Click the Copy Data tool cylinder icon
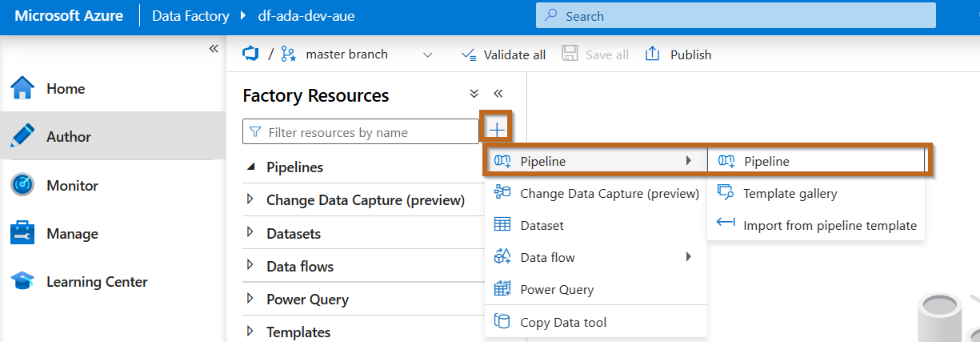Viewport: 980px width, 342px height. [x=502, y=322]
